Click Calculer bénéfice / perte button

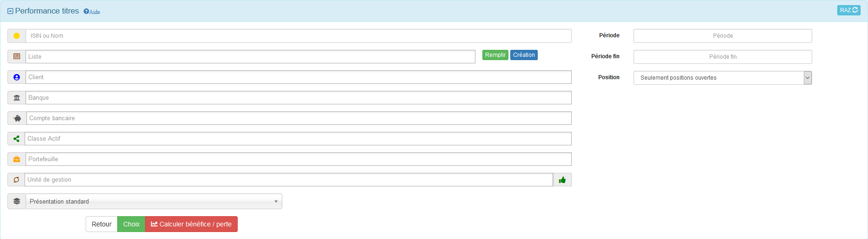click(191, 224)
